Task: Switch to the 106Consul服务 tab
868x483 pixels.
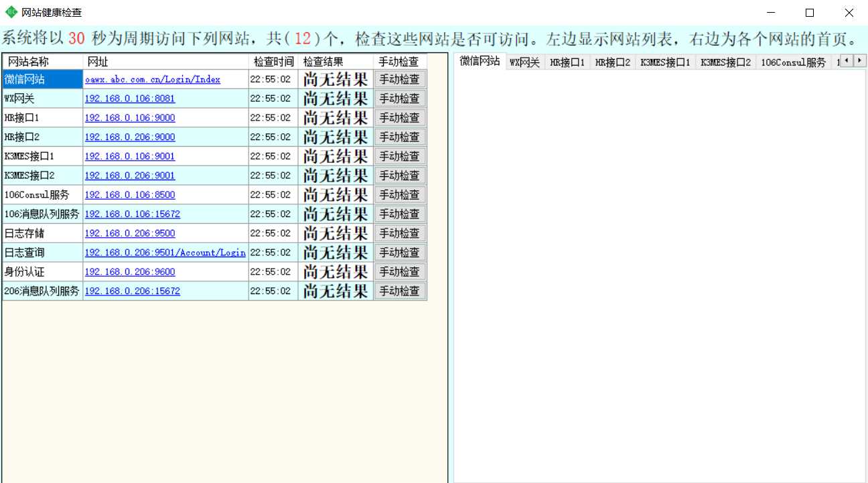Action: 793,63
